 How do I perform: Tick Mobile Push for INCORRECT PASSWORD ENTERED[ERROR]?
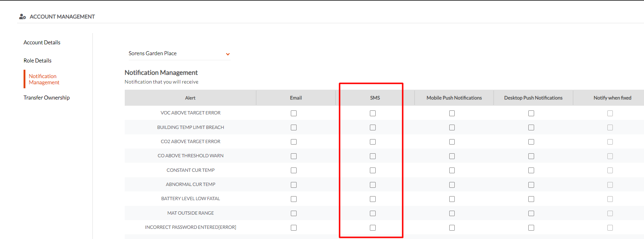(452, 228)
